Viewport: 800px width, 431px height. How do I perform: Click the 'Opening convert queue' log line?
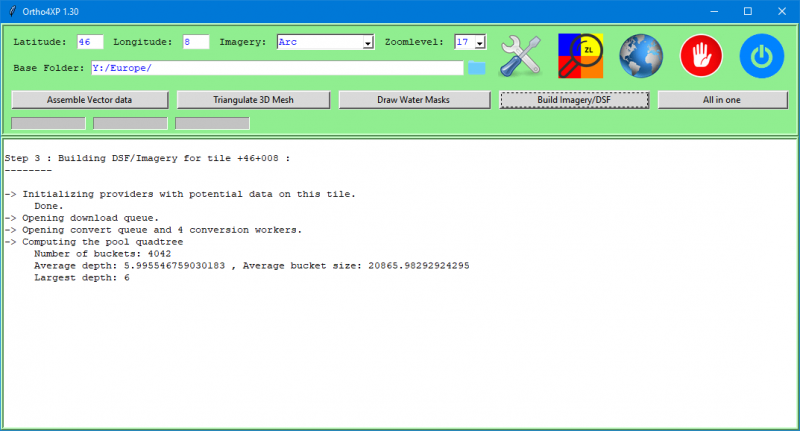[153, 230]
